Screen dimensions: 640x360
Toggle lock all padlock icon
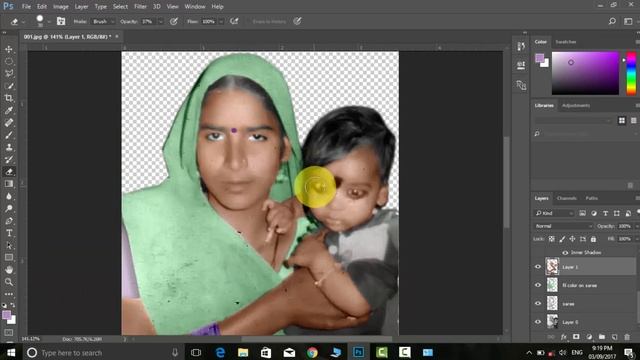pos(593,239)
